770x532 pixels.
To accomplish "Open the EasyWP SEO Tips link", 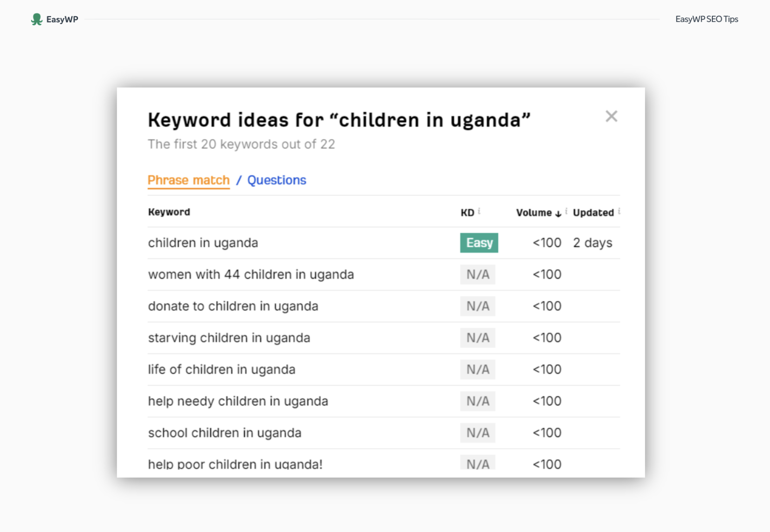I will click(x=706, y=19).
